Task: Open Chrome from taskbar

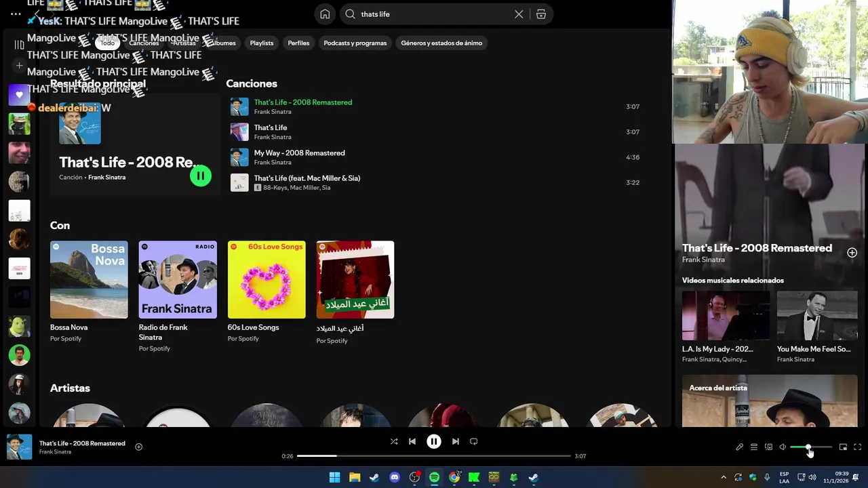Action: [x=454, y=477]
